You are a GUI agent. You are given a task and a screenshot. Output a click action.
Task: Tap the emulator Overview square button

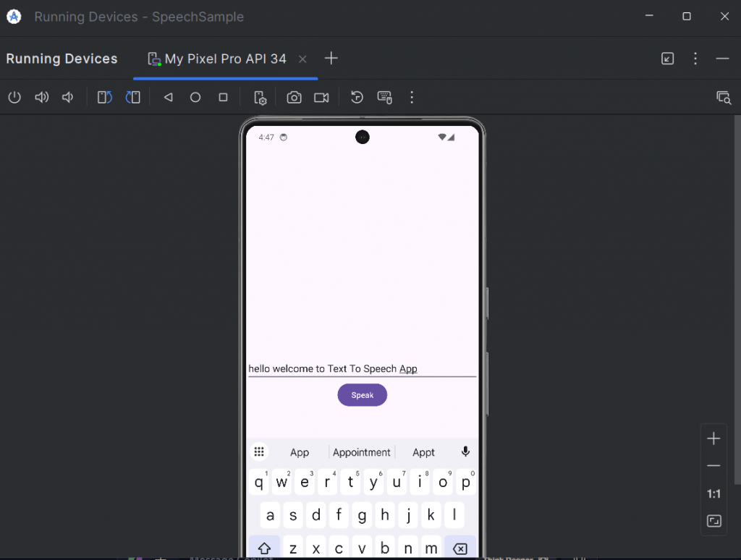tap(223, 98)
